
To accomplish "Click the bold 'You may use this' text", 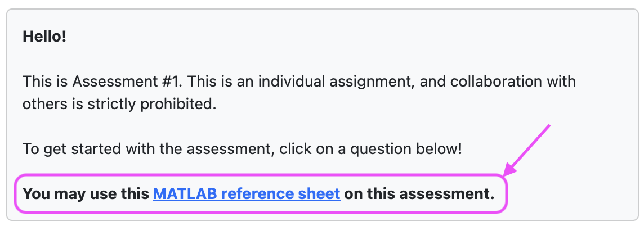I will (86, 193).
